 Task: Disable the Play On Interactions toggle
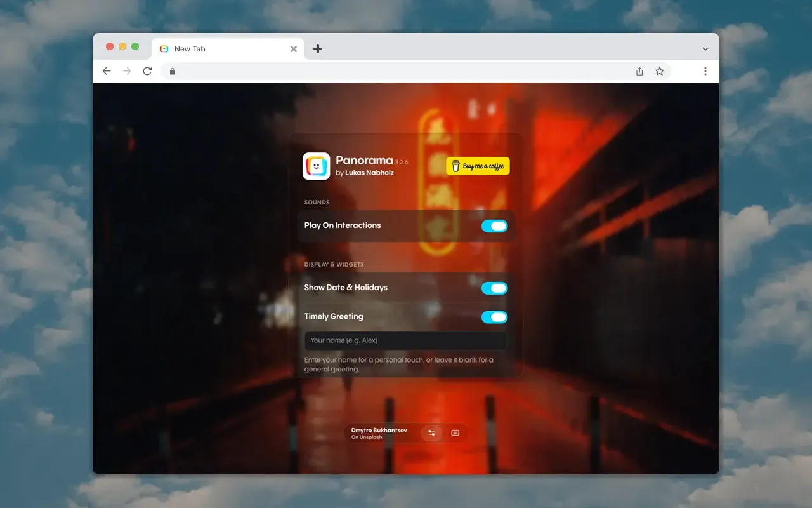click(495, 225)
